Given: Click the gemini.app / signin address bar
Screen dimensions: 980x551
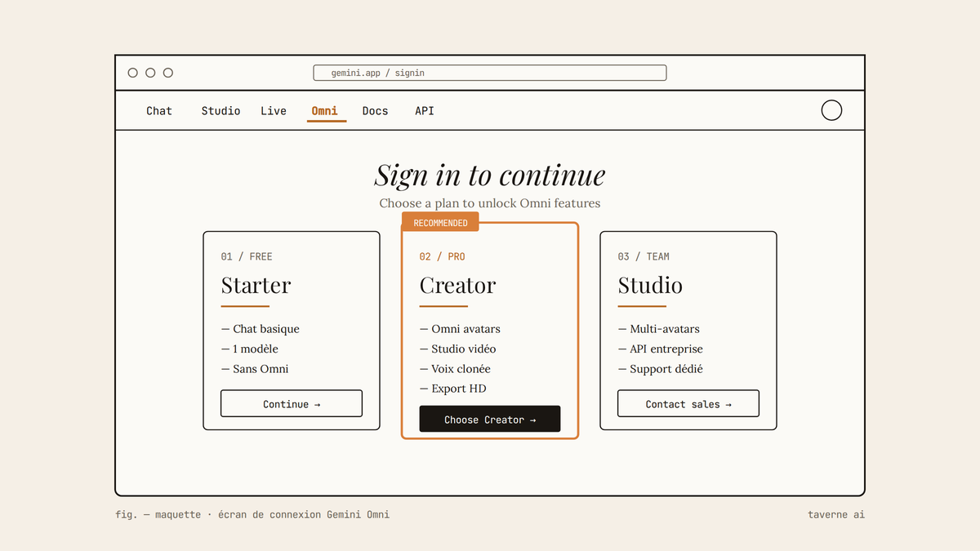Looking at the screenshot, I should pos(490,73).
